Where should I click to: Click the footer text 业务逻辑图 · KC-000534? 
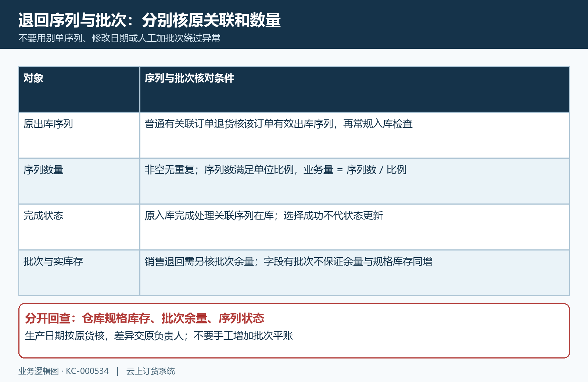(x=64, y=371)
